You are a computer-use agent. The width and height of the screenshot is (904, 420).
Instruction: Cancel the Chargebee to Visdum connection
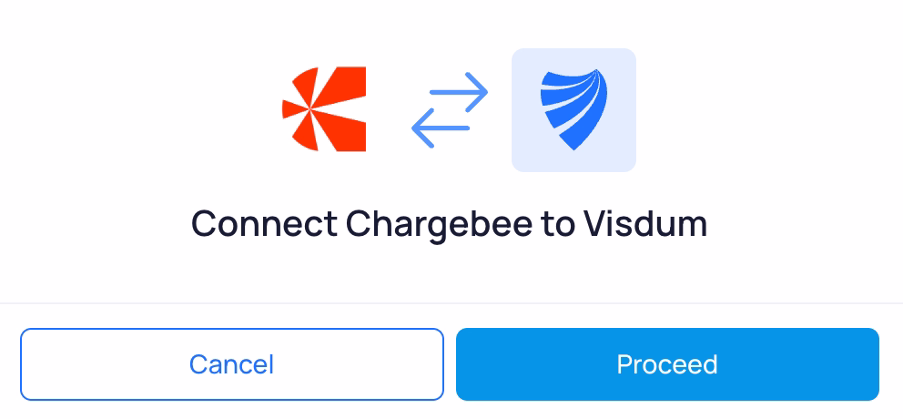232,364
